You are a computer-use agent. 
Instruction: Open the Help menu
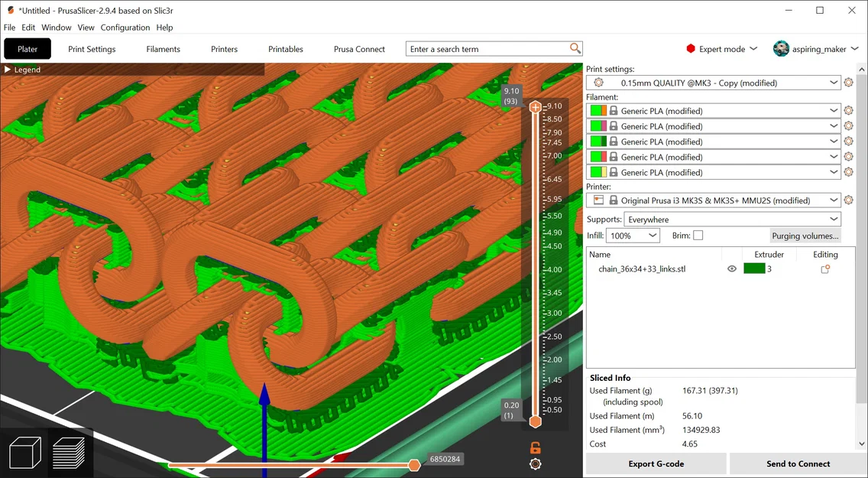click(164, 27)
